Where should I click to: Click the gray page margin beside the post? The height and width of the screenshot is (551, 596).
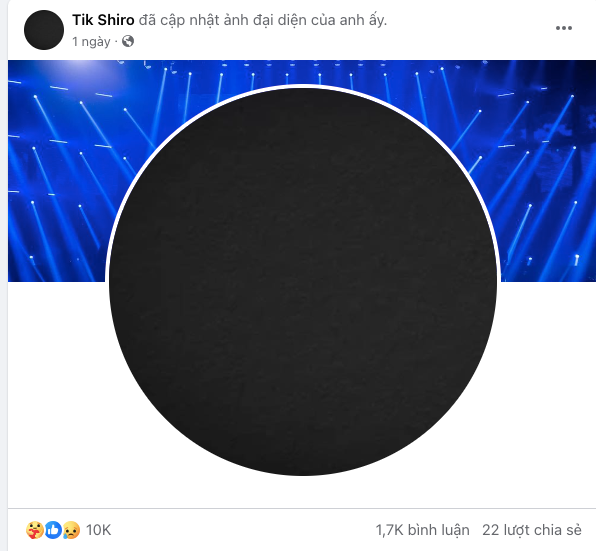click(x=4, y=276)
